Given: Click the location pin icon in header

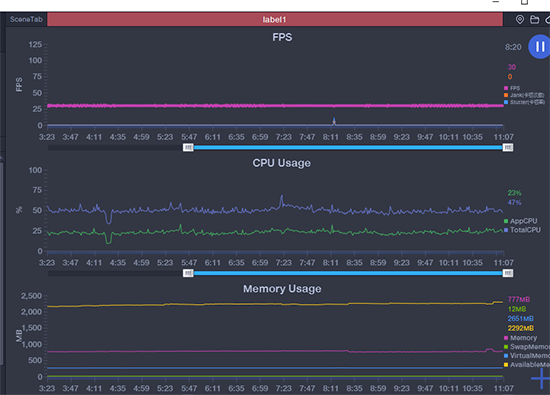Looking at the screenshot, I should pos(519,20).
